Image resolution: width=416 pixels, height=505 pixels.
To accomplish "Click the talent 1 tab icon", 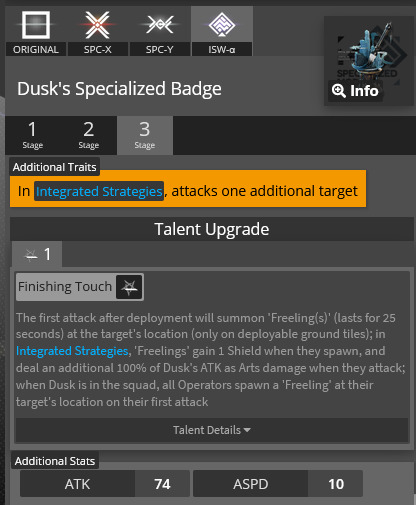I will [x=31, y=255].
